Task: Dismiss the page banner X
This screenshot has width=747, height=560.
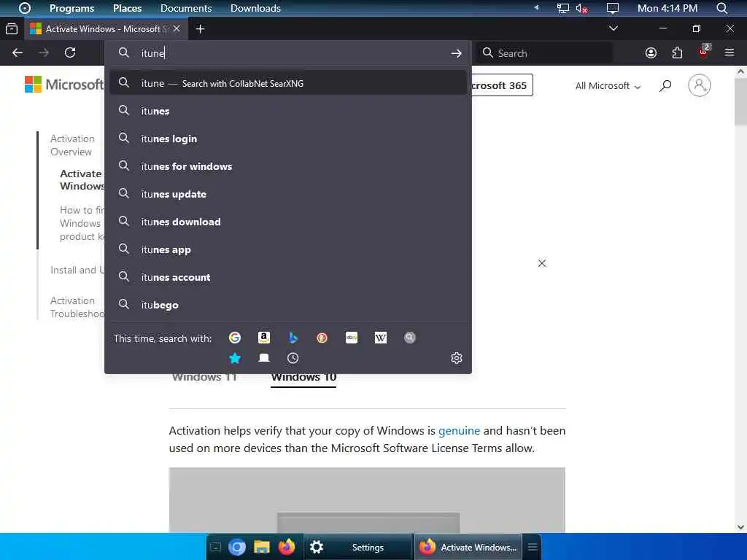Action: click(x=542, y=263)
